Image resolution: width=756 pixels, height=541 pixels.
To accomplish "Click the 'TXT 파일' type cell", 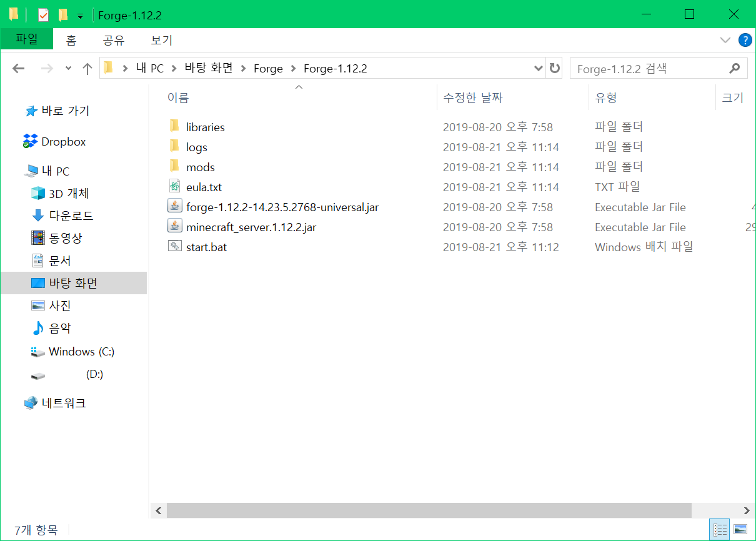I will 617,187.
